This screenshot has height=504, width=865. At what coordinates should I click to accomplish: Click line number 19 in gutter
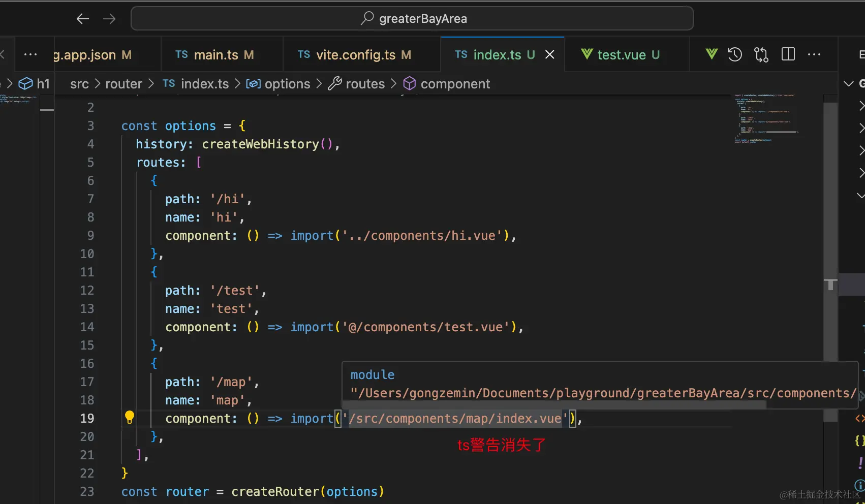[87, 419]
